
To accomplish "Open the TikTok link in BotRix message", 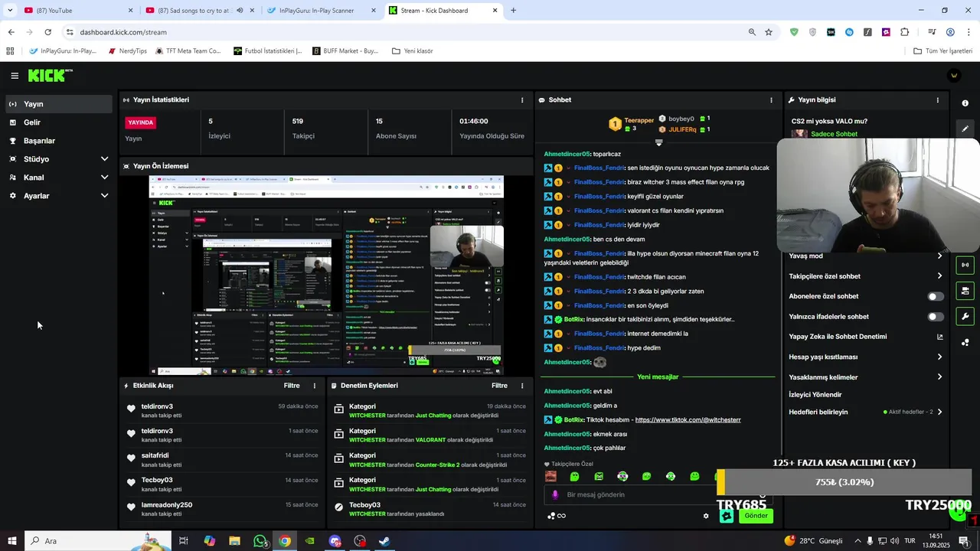I will [688, 420].
